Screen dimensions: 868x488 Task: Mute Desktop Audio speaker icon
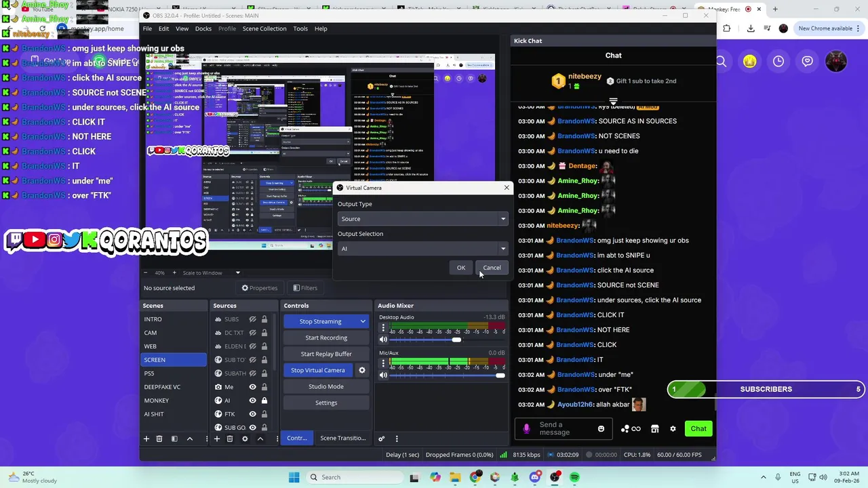[x=383, y=339]
